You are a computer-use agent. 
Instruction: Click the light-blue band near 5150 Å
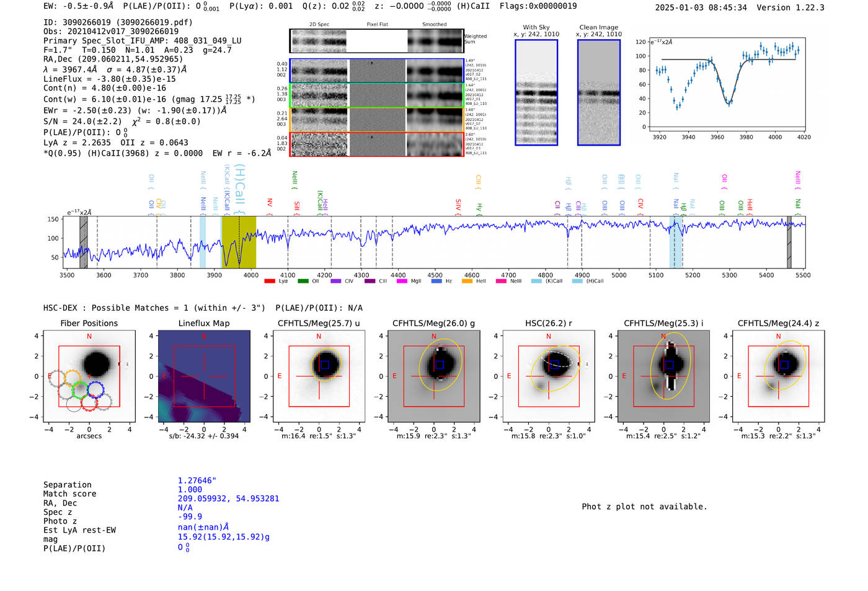tap(676, 242)
